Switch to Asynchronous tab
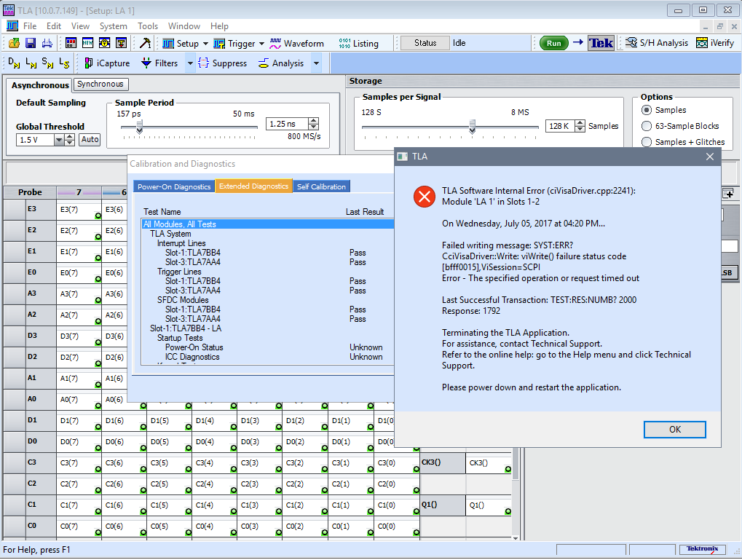 [x=40, y=84]
